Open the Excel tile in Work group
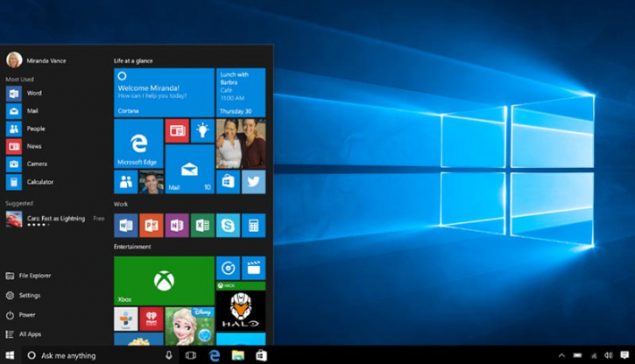635x364 pixels. pyautogui.click(x=202, y=226)
